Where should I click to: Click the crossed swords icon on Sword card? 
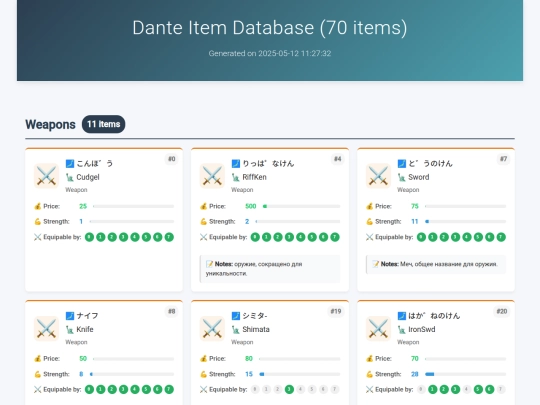378,176
